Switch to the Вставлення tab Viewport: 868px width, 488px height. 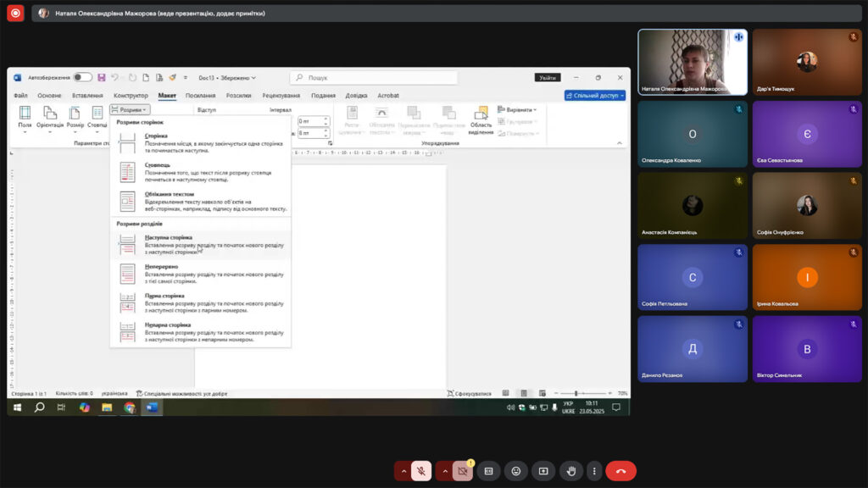[x=87, y=96]
